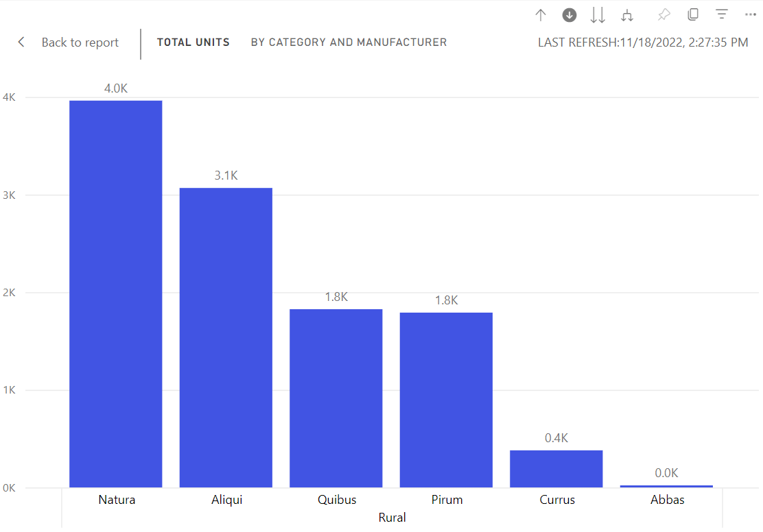This screenshot has width=763, height=532.
Task: Click Back to report link
Action: pyautogui.click(x=80, y=43)
